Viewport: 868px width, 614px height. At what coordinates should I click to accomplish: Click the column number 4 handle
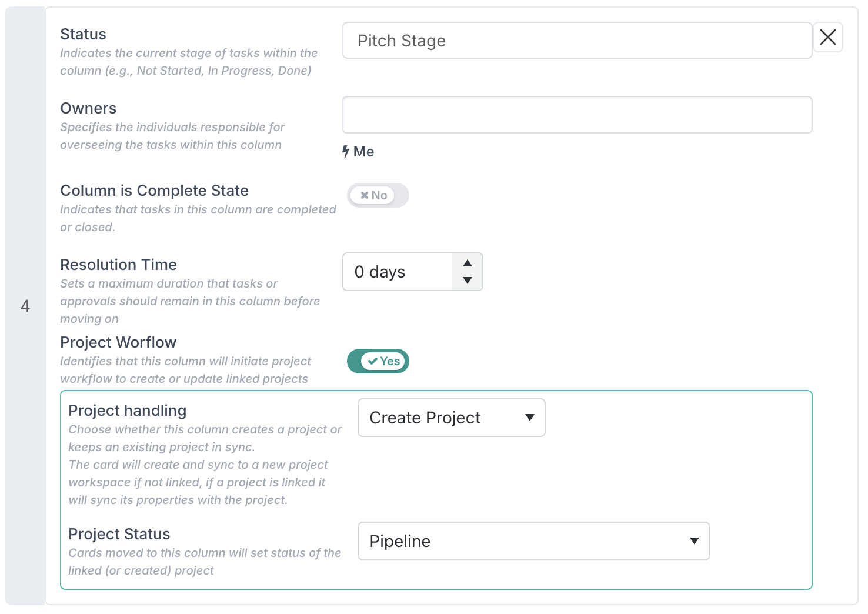coord(25,306)
